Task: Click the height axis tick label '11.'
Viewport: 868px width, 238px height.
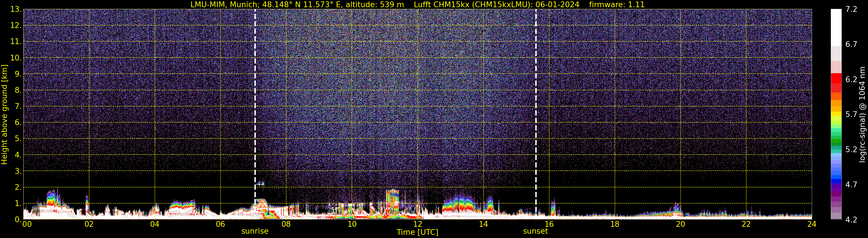Action: tap(16, 41)
